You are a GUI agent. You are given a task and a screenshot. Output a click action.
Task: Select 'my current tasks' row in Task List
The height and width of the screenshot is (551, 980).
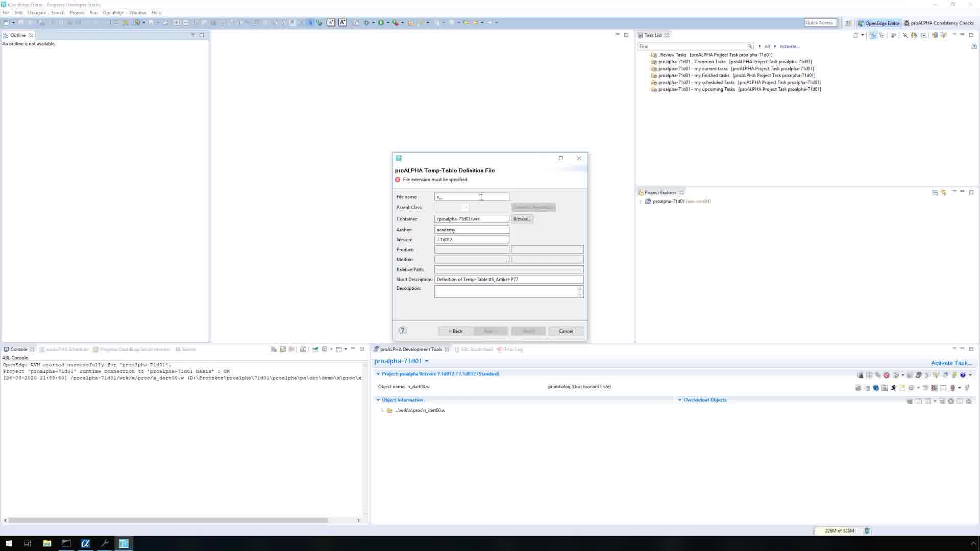click(736, 68)
